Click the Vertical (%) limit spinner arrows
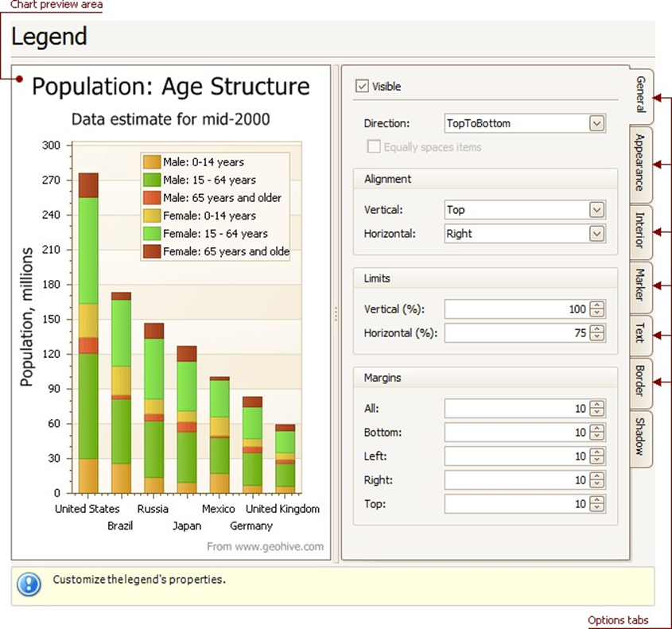The width and height of the screenshot is (672, 629). (597, 309)
